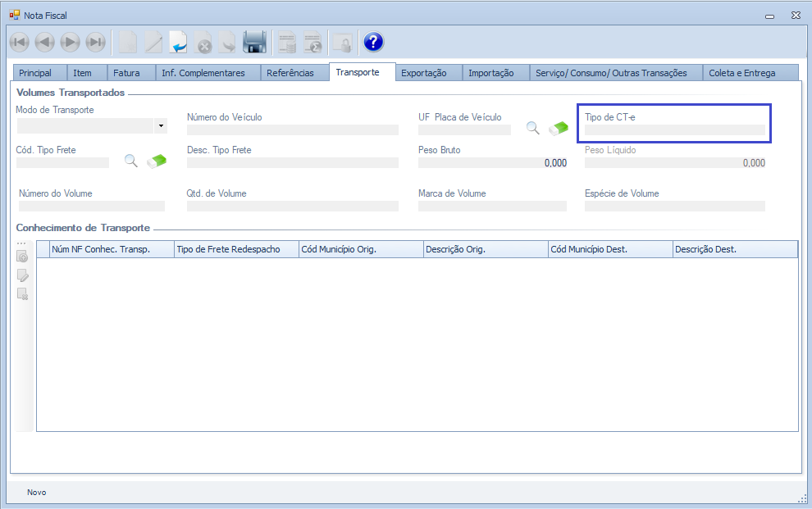Click Cód Município Dest. column header
This screenshot has width=812, height=509.
tap(610, 249)
